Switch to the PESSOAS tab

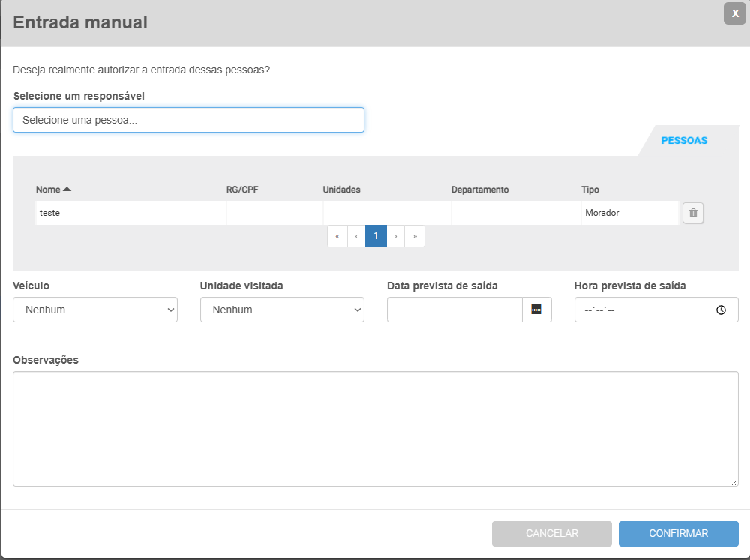683,140
